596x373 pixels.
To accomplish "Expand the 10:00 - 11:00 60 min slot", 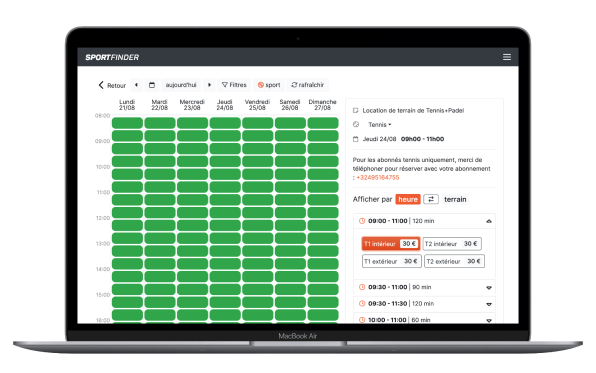I will [424, 319].
